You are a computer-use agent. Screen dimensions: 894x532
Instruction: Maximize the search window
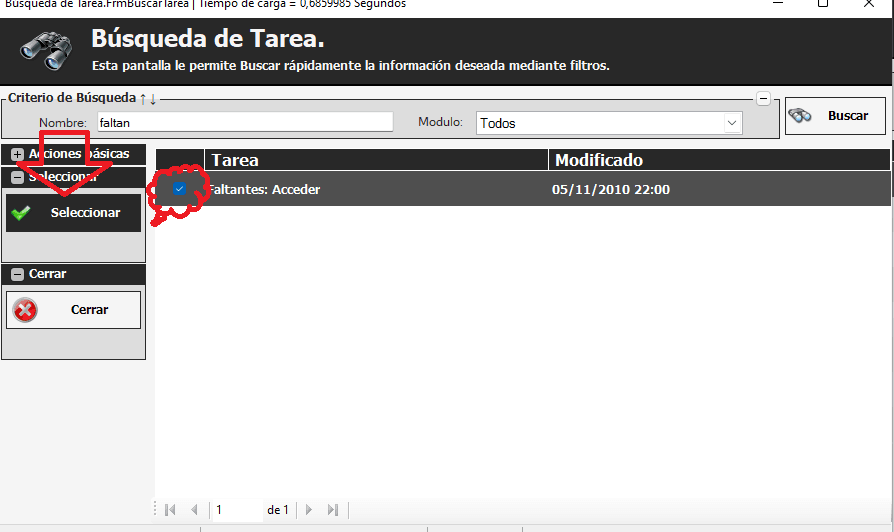[x=823, y=4]
